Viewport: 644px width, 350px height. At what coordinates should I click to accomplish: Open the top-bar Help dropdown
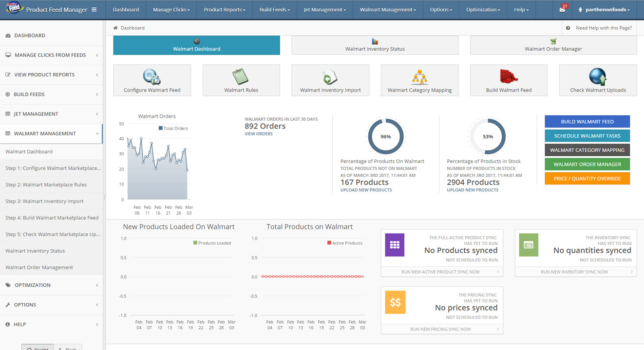521,10
